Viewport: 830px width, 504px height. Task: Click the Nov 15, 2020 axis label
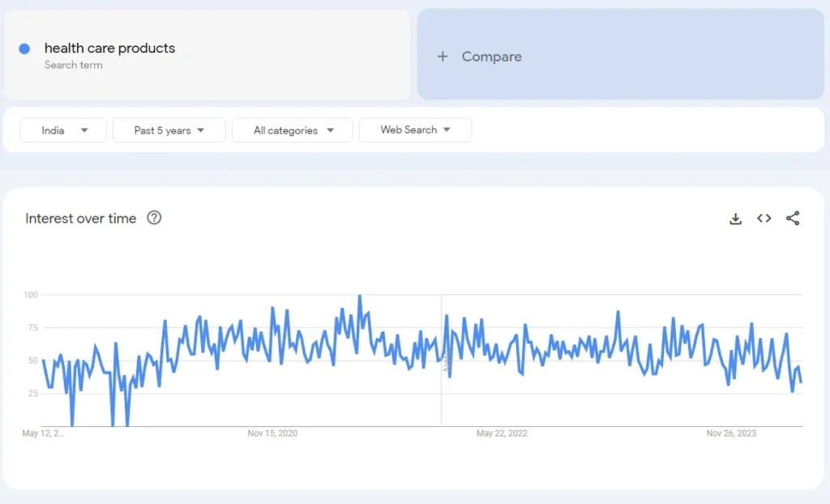pyautogui.click(x=272, y=434)
